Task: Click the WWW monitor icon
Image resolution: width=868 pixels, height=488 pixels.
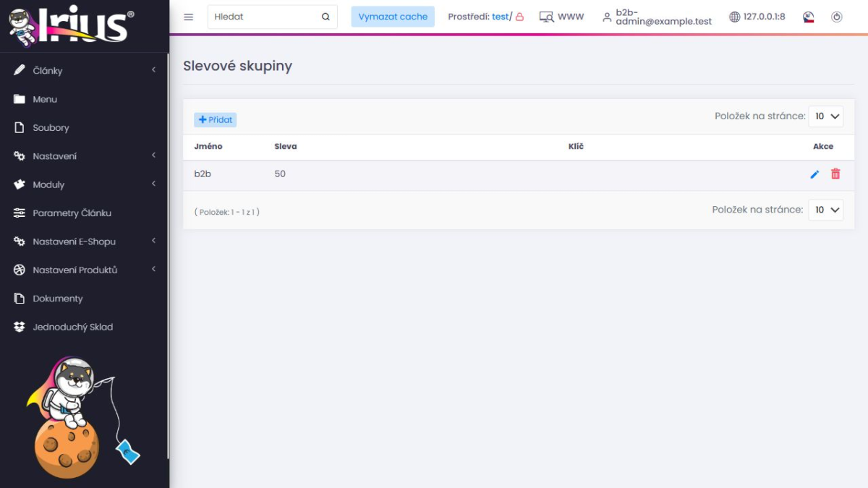Action: pos(547,17)
